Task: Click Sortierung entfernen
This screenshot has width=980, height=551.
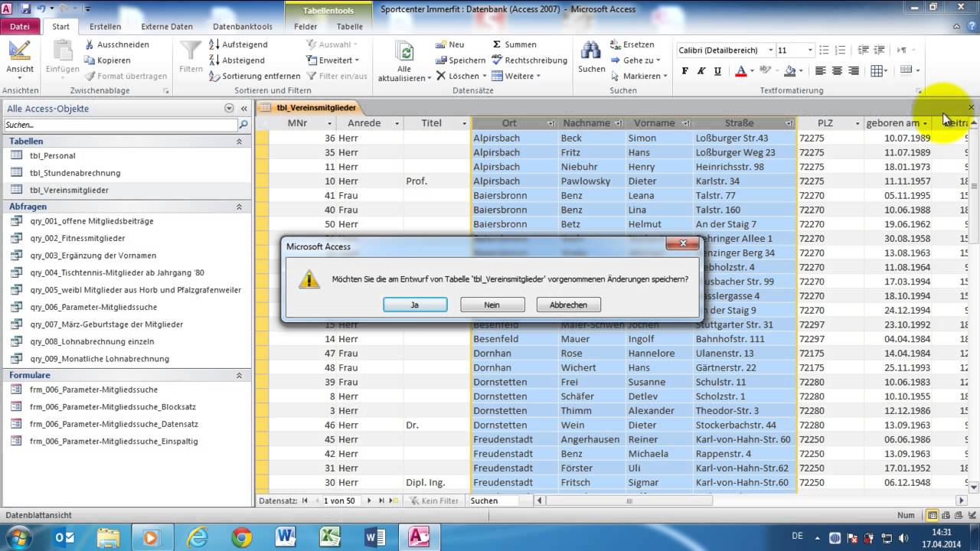Action: 255,76
